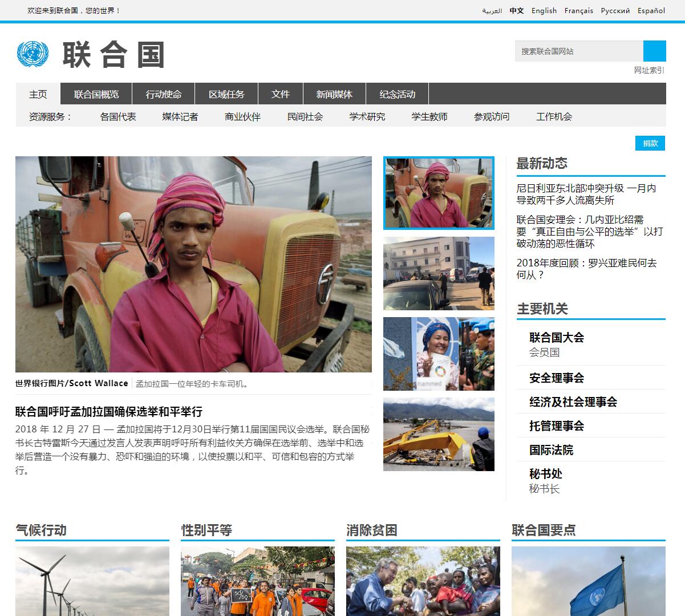Open the 行动使命 menu
This screenshot has width=685, height=616.
[164, 94]
